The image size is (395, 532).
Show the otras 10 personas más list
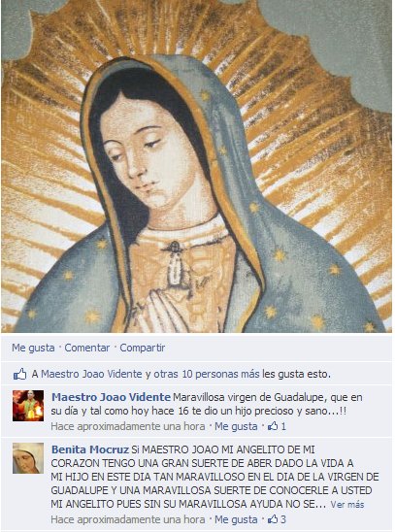tap(207, 374)
